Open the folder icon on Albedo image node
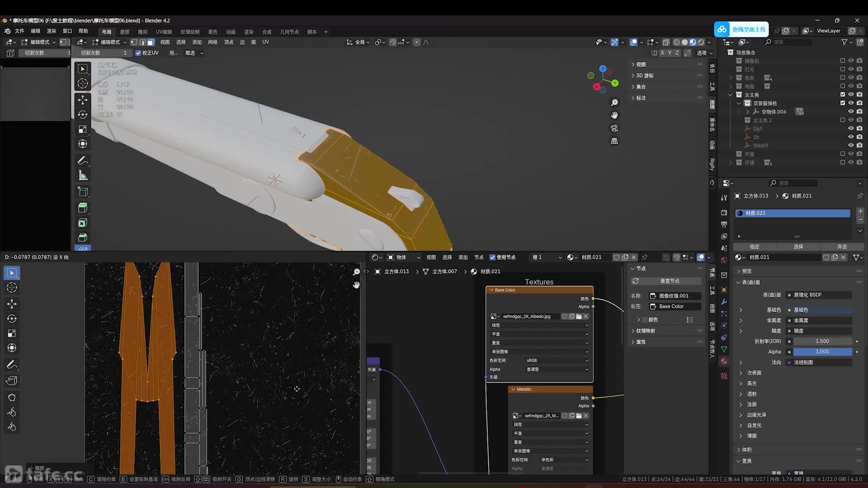Viewport: 868px width, 488px height. pos(579,316)
